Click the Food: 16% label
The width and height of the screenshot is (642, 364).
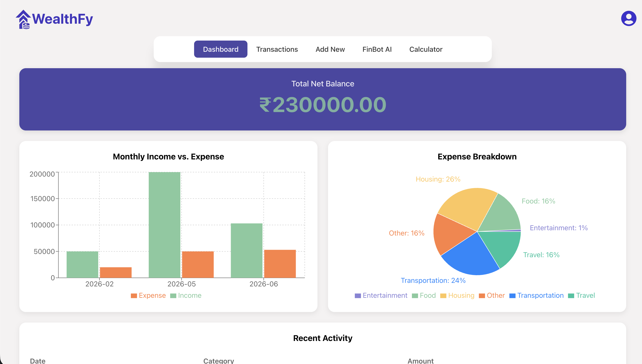click(538, 201)
